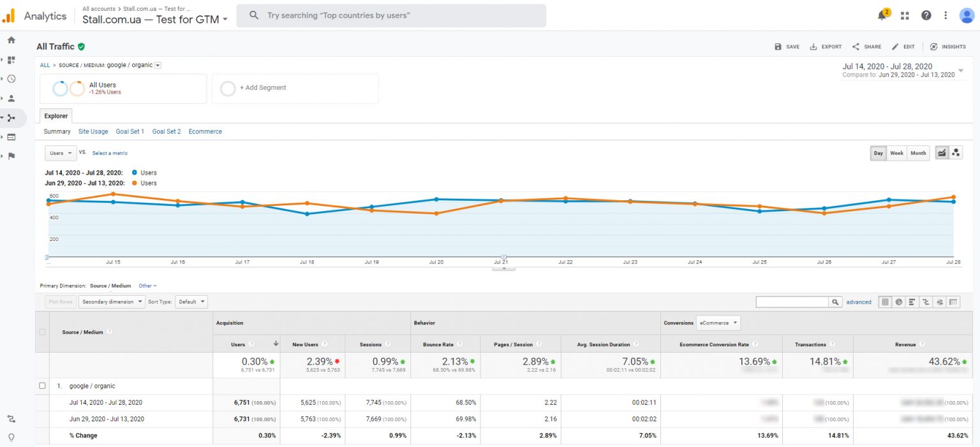This screenshot has width=980, height=447.
Task: Click the advanced filter link
Action: (x=858, y=302)
